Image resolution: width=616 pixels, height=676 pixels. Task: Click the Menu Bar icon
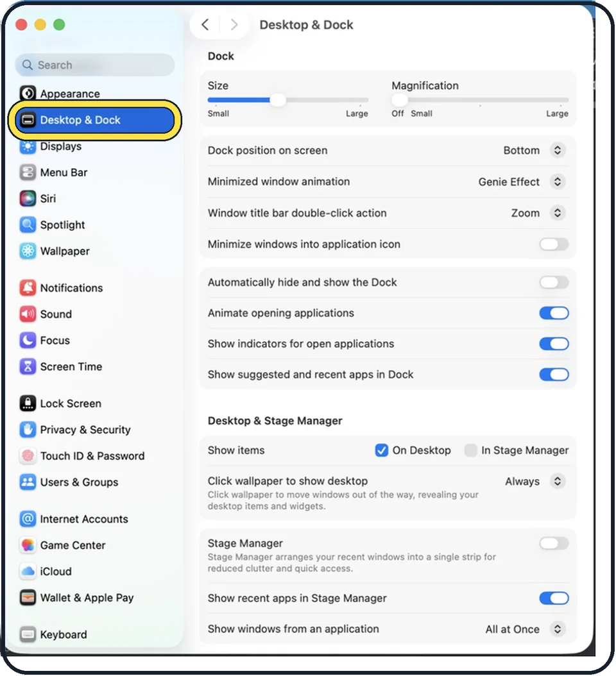click(x=28, y=173)
